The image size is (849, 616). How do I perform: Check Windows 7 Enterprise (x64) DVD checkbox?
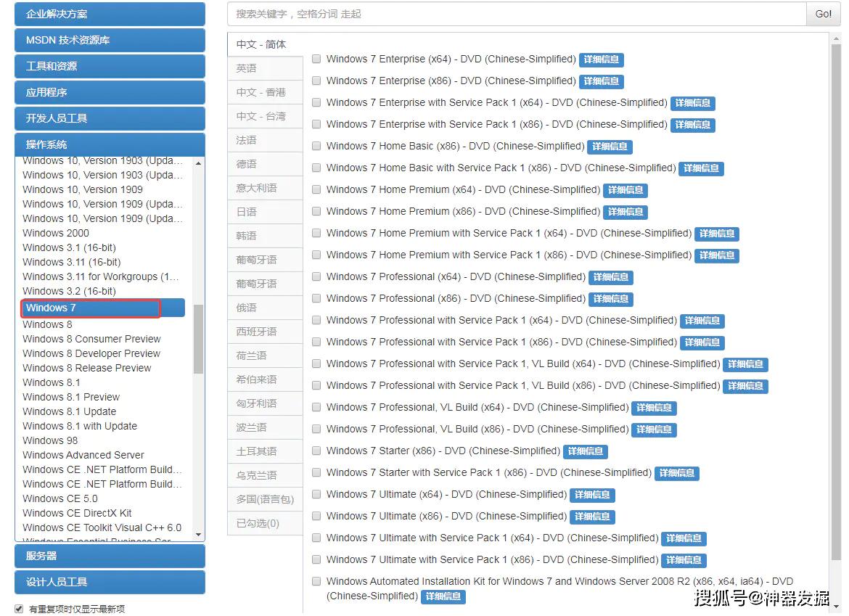coord(316,59)
